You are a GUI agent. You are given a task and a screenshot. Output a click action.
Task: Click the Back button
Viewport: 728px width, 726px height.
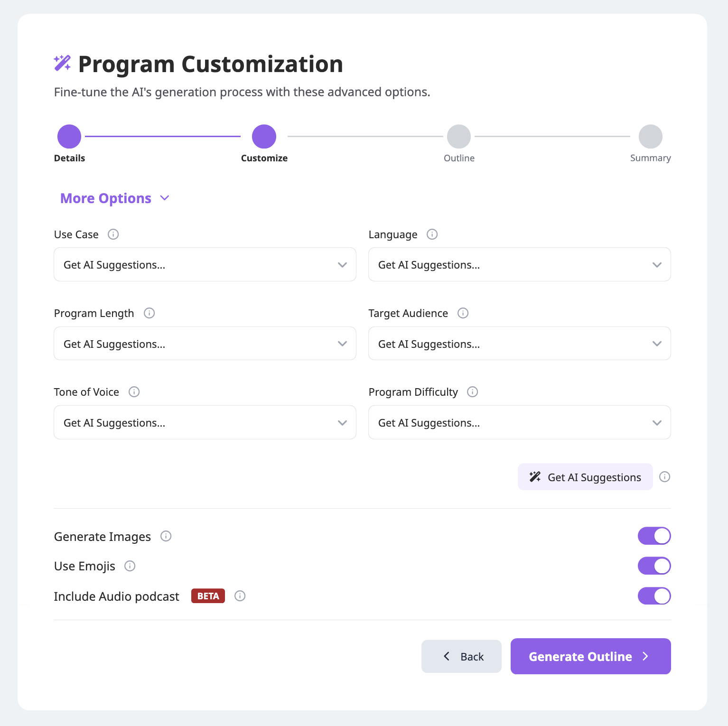461,656
